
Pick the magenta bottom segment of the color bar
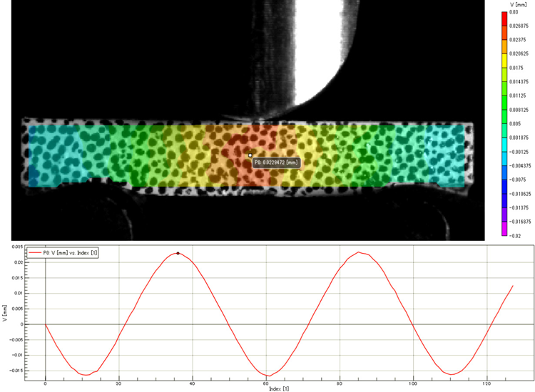[504, 229]
